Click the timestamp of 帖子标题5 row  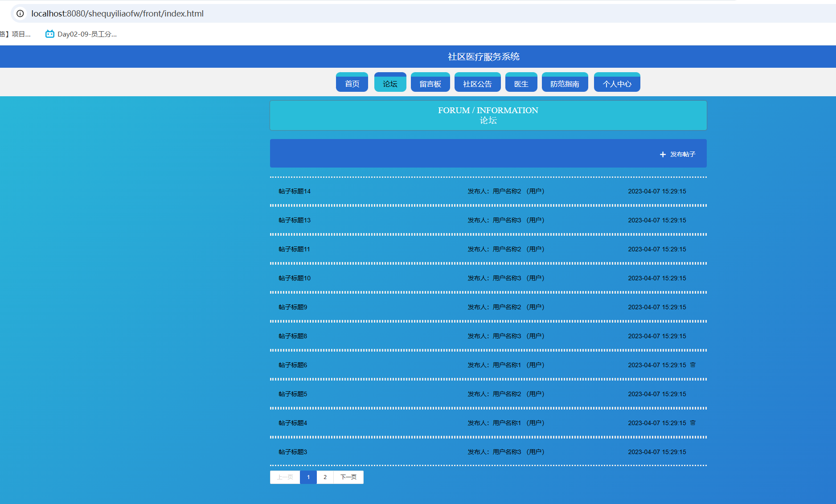[657, 394]
